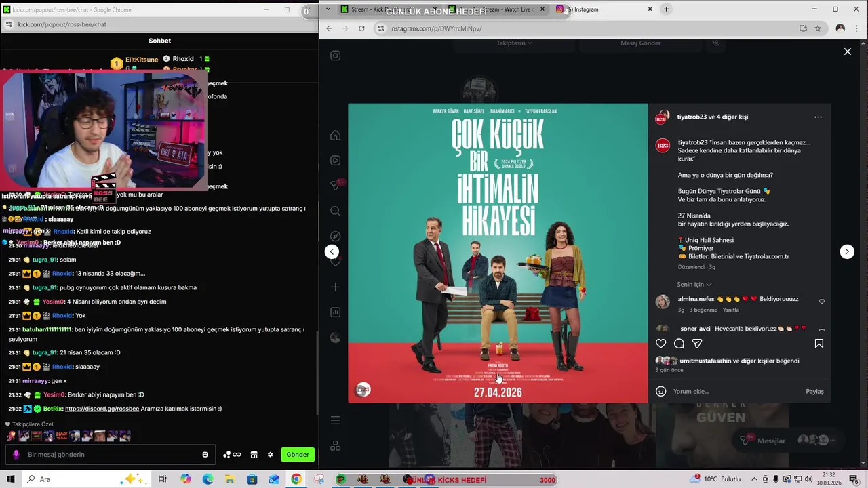Open umitmustafasahin profile link
868x488 pixels.
(x=705, y=361)
